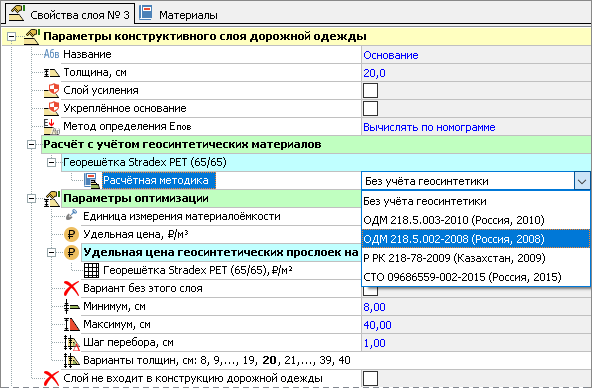Choose Без учёта геосинтетики in the list
Screen dimensions: 592x388
pos(476,201)
